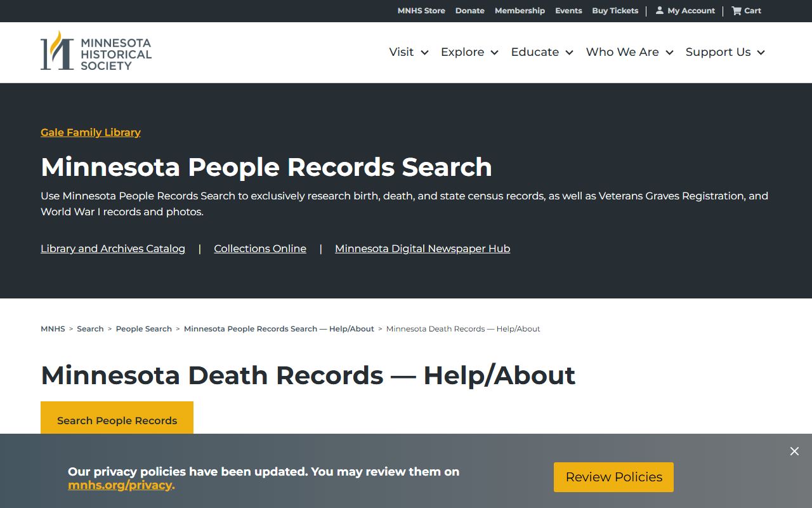Dismiss the privacy banner with X
The width and height of the screenshot is (812, 508).
point(794,451)
